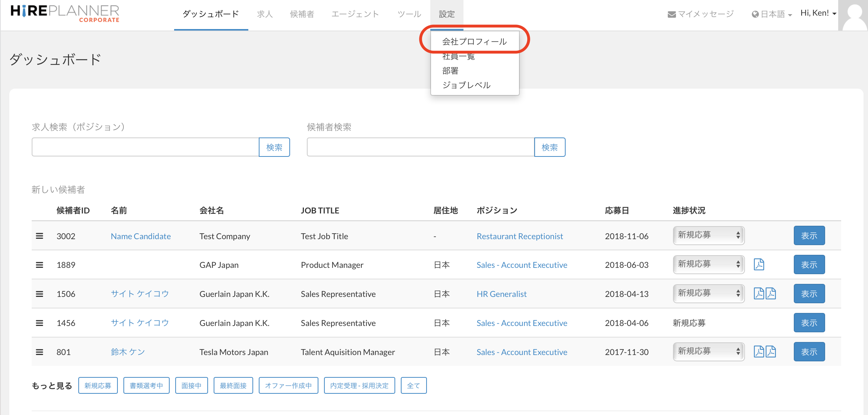Open progress status select for candidate 801

click(x=708, y=352)
